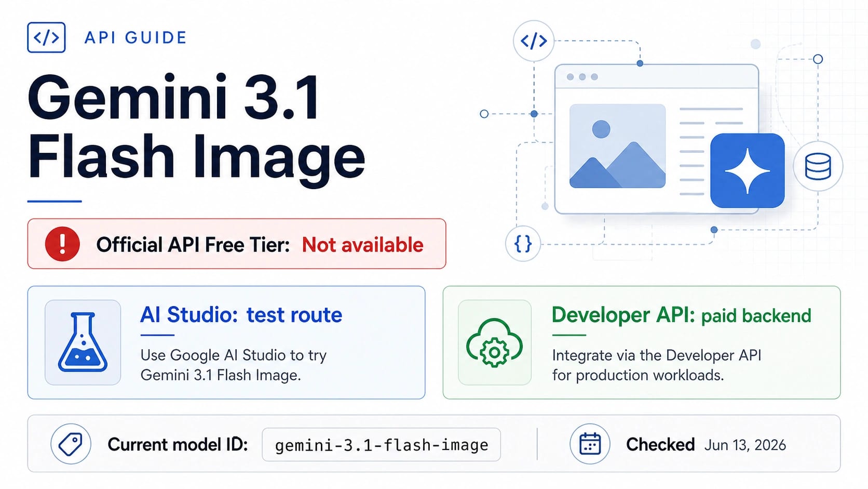
Task: Click the image placeholder with mountains
Action: [617, 146]
